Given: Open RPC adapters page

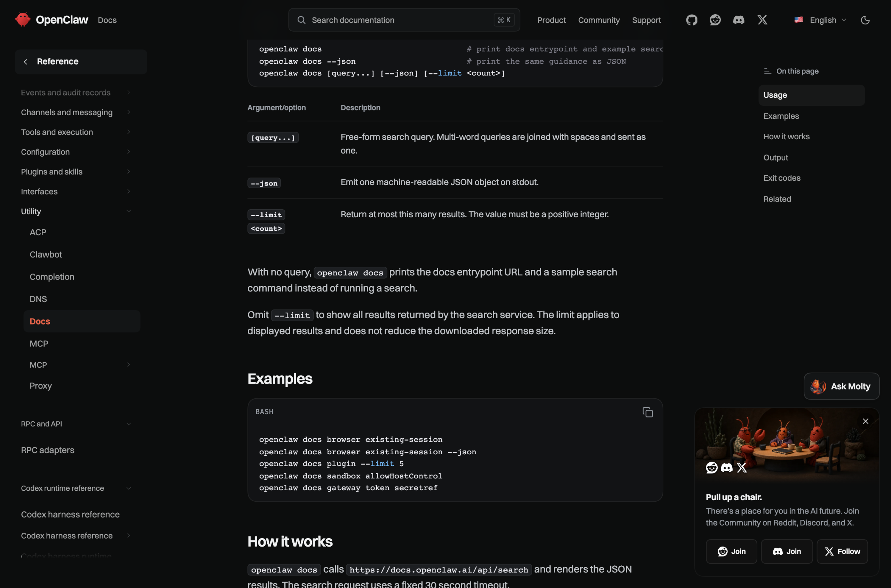Looking at the screenshot, I should tap(48, 450).
